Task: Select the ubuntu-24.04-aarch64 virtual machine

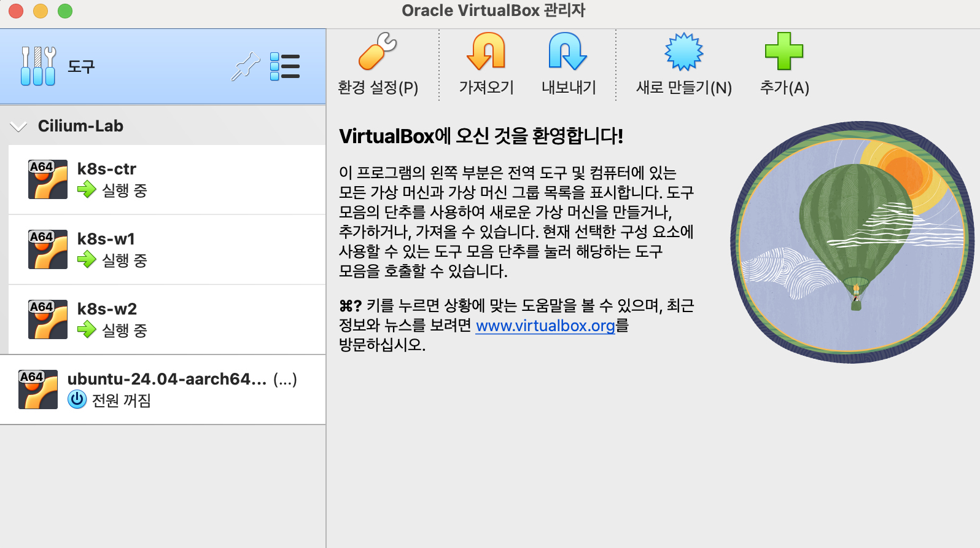Action: pos(163,389)
